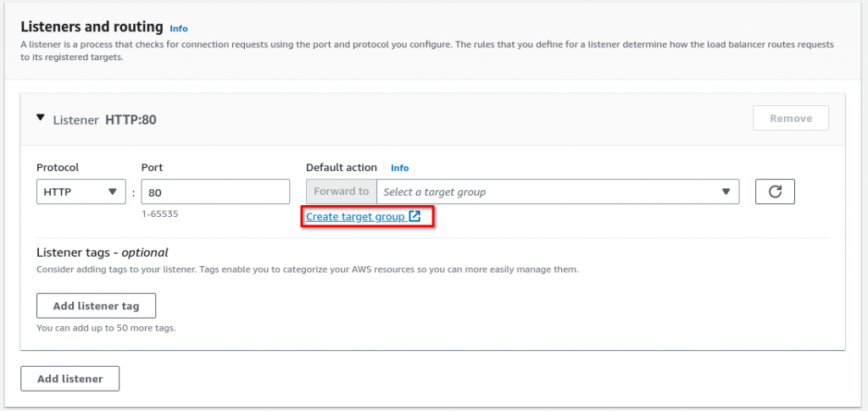This screenshot has height=411, width=868.
Task: Click the target group dropdown caret arrow
Action: click(x=726, y=192)
